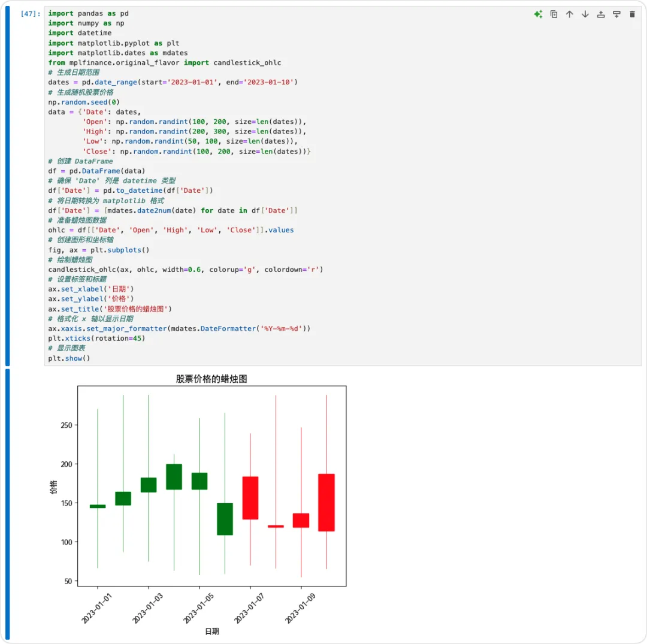The height and width of the screenshot is (644, 647).
Task: Click the x-axis tick label 2023-01-07
Action: (x=249, y=609)
